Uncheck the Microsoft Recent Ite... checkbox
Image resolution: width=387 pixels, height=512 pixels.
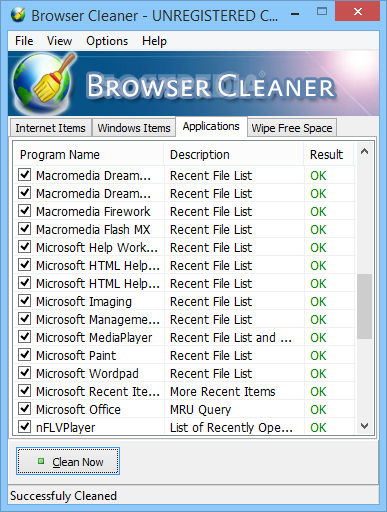25,391
